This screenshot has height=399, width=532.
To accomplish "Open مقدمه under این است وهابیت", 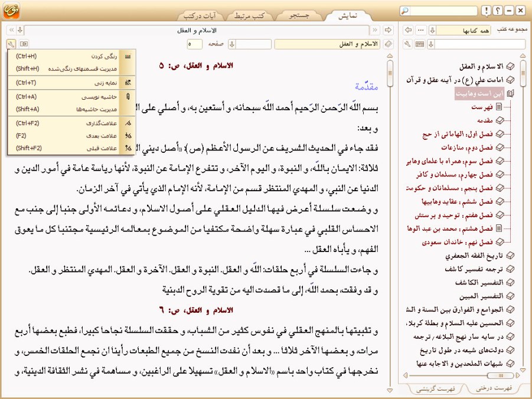I will [x=485, y=120].
